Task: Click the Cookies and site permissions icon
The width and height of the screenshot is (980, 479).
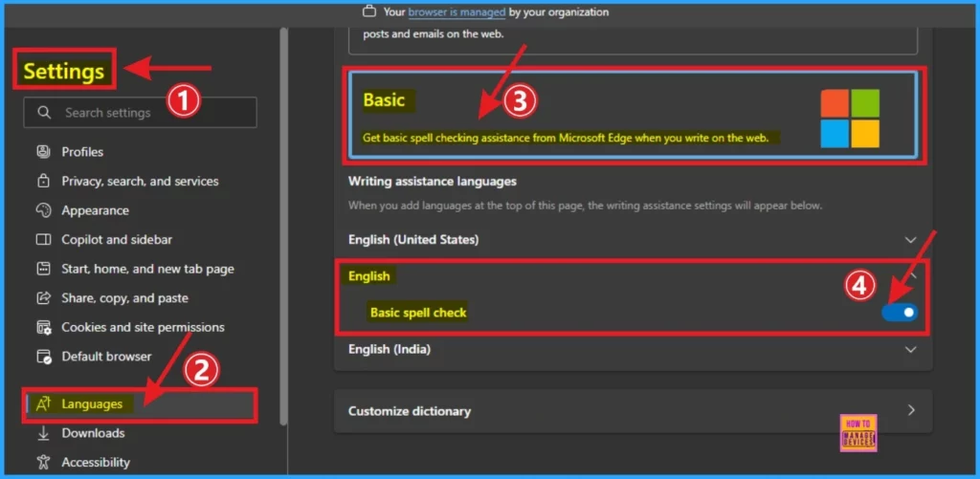Action: coord(43,327)
